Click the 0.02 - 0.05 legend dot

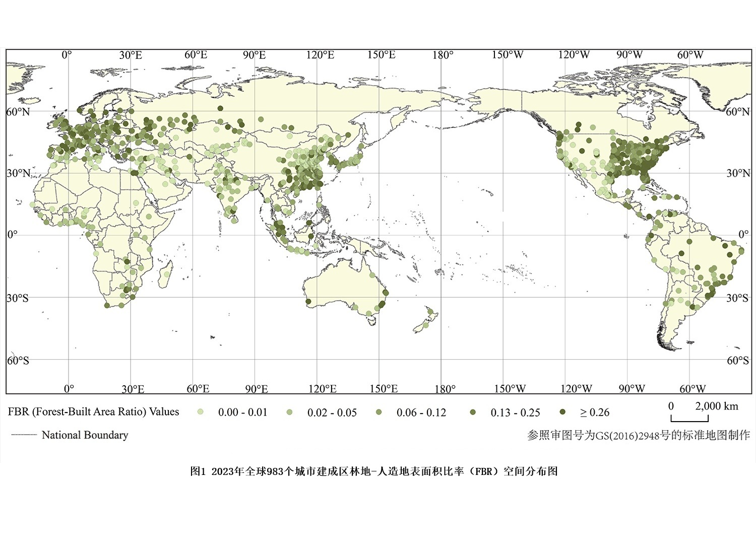coord(289,412)
